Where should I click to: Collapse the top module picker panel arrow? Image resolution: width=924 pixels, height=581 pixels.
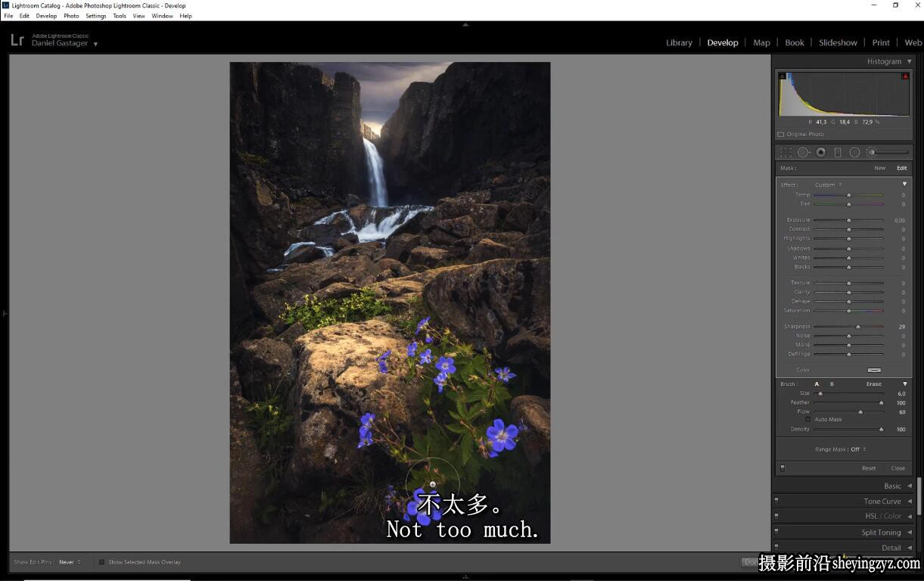pyautogui.click(x=465, y=24)
